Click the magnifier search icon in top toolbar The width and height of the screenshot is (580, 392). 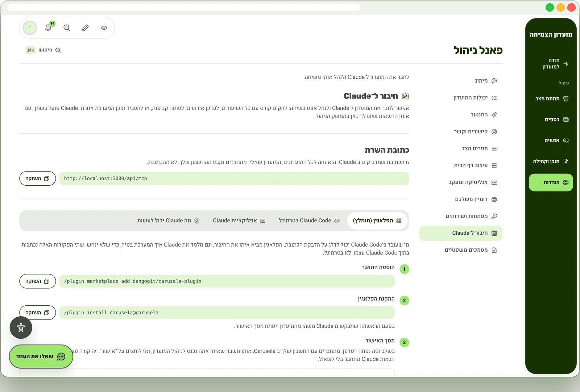click(67, 28)
